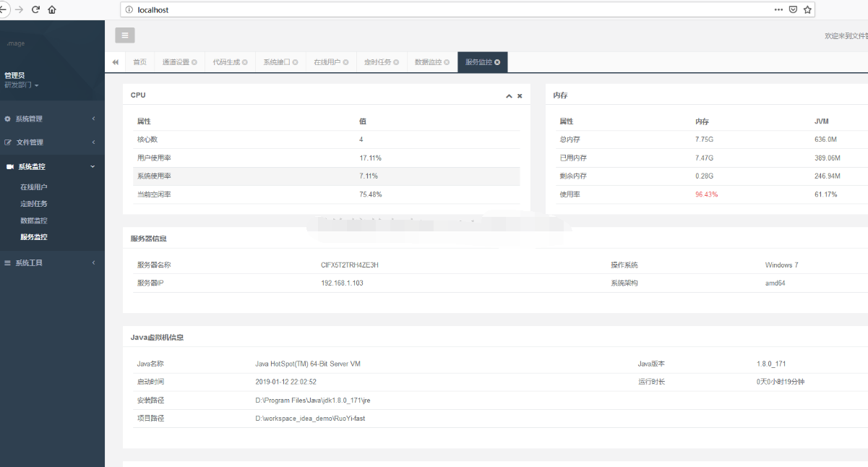
Task: Click the 当前空闲率 value 75.48%
Action: tap(370, 194)
